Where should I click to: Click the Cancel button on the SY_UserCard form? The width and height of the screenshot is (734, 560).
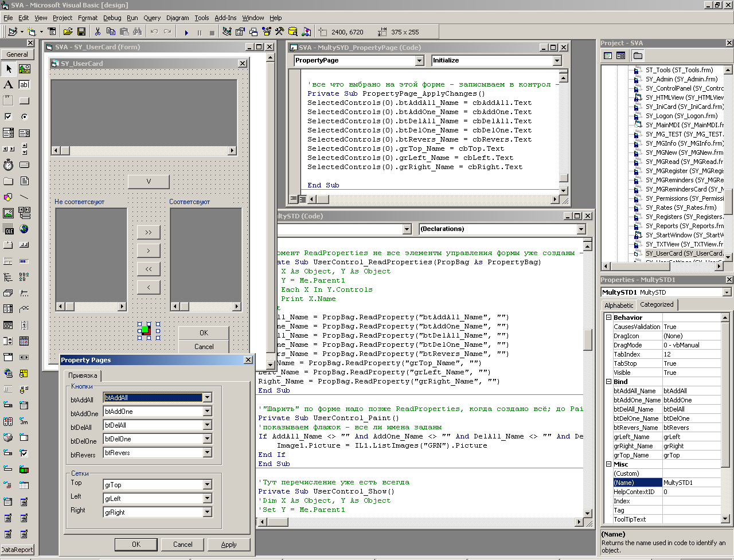point(204,347)
